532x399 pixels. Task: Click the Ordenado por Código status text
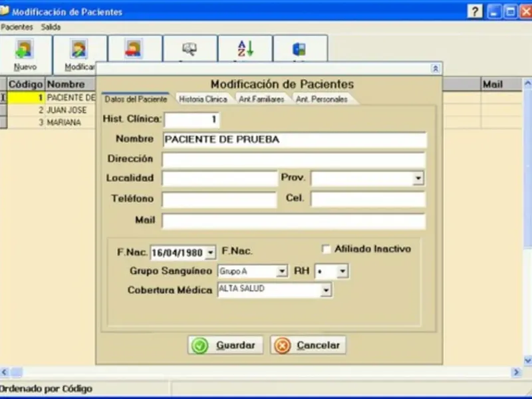pos(46,388)
